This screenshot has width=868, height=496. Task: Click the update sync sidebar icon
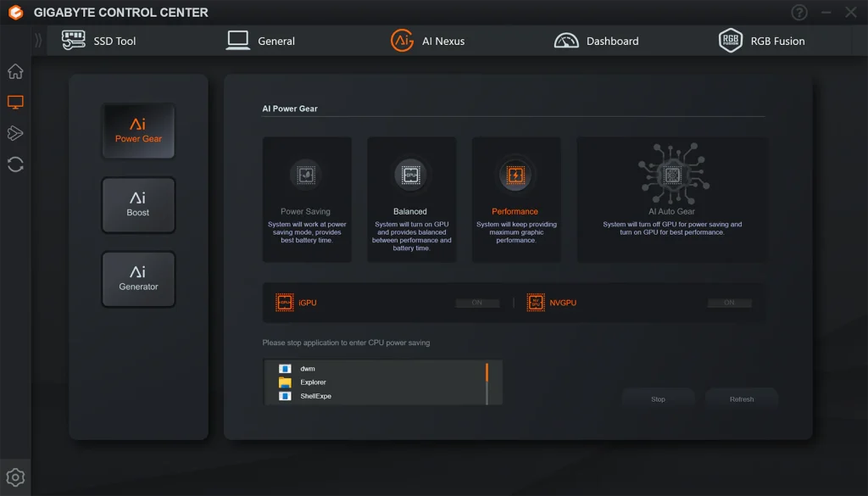coord(15,164)
